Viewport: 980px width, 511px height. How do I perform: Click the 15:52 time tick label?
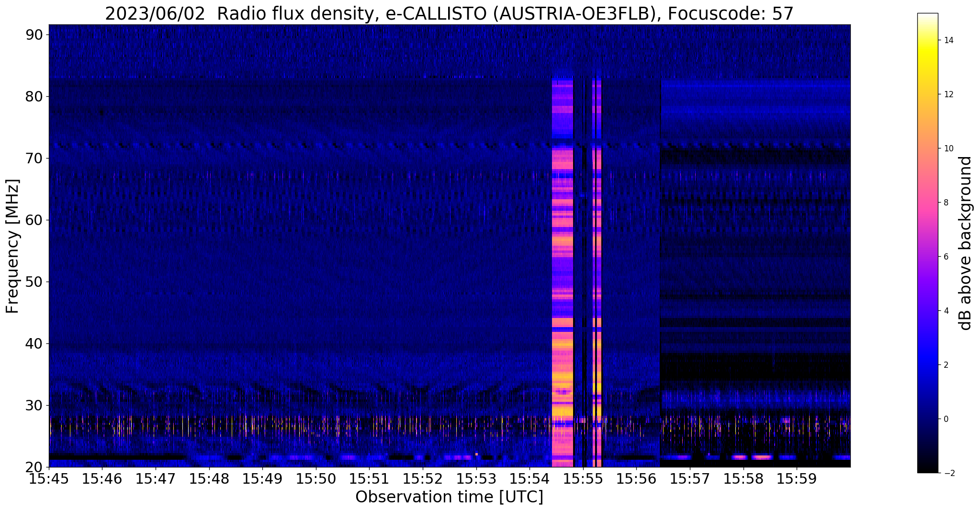click(x=423, y=478)
